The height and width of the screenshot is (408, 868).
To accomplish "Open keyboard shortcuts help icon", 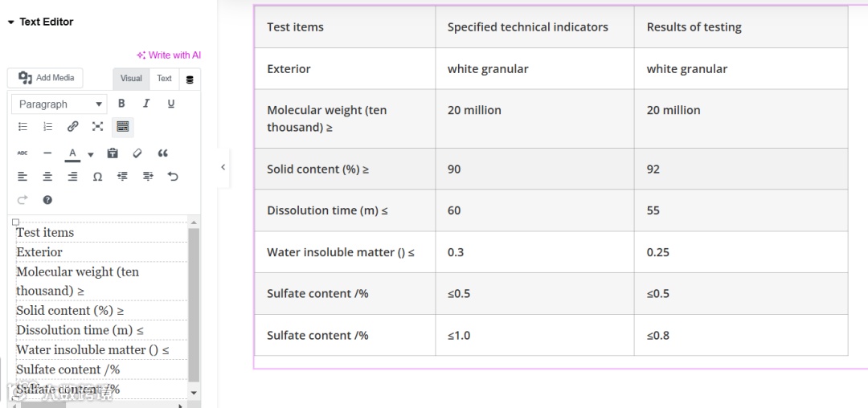I will 47,200.
